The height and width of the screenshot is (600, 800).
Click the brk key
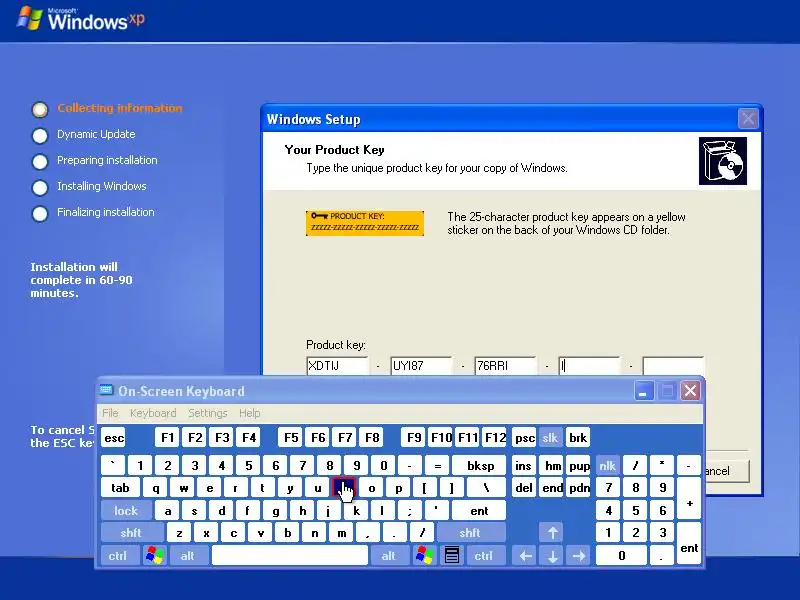[578, 437]
